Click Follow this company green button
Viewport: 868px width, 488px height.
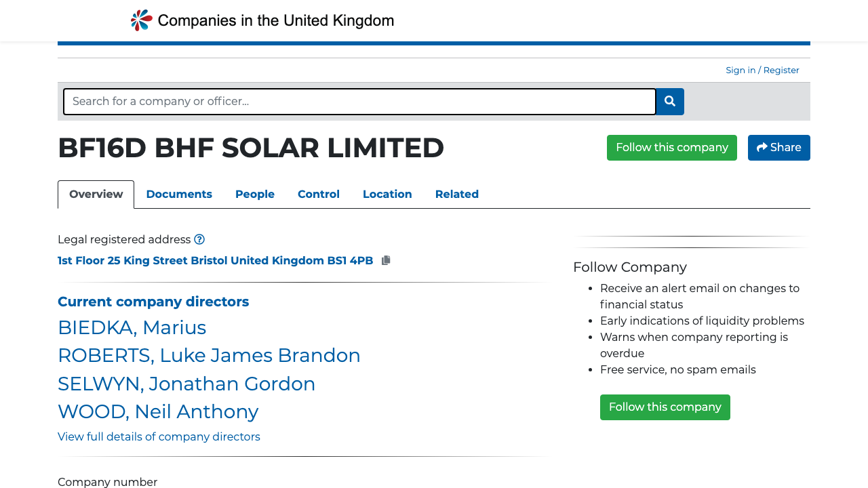[671, 147]
